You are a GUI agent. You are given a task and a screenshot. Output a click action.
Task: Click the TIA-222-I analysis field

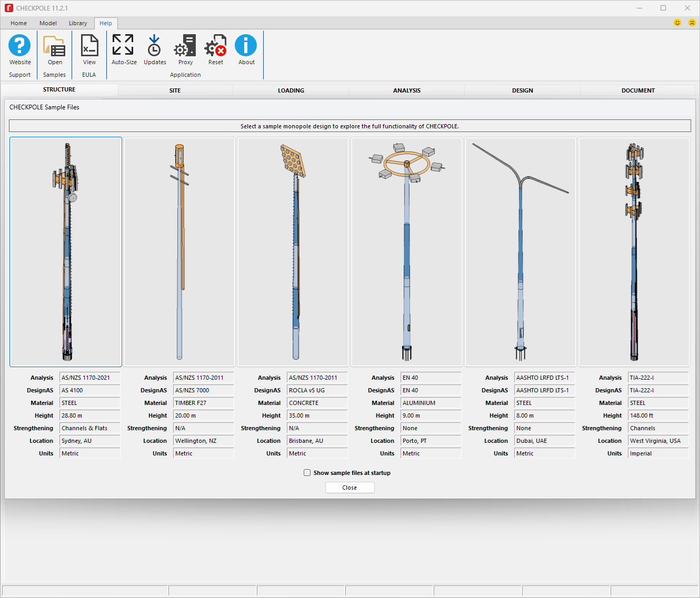[x=658, y=378]
